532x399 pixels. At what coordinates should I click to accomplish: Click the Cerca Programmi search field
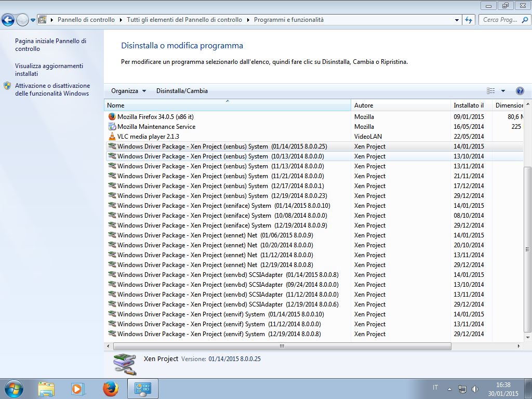[500, 20]
